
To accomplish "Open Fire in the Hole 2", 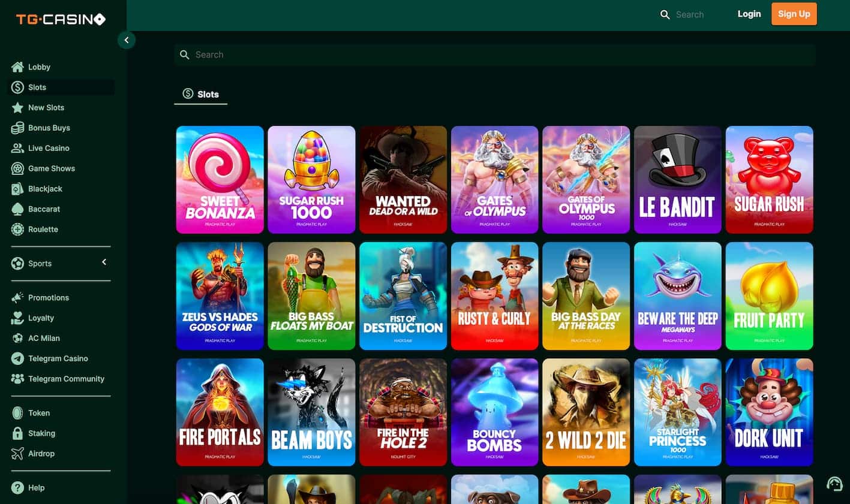I will pos(403,412).
